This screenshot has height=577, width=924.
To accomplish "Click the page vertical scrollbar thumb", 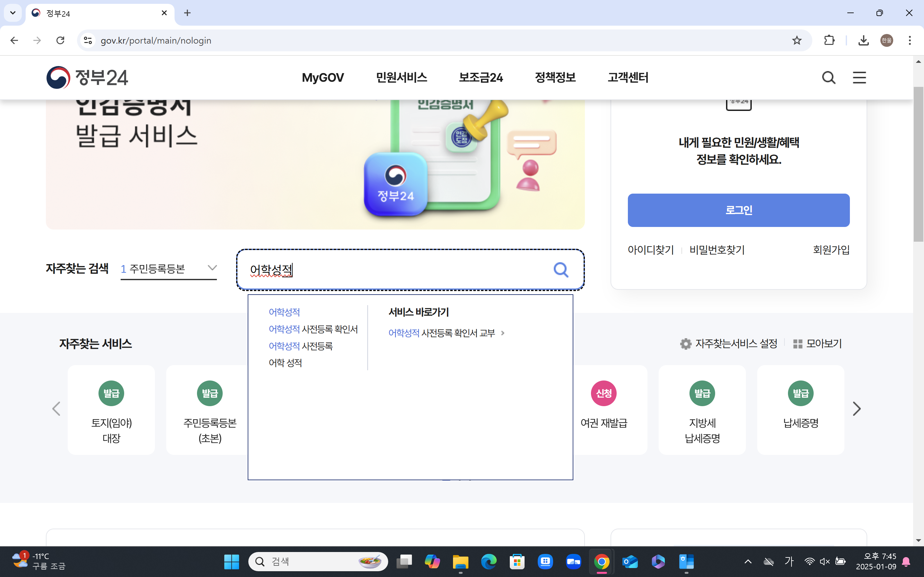I will coord(918,164).
